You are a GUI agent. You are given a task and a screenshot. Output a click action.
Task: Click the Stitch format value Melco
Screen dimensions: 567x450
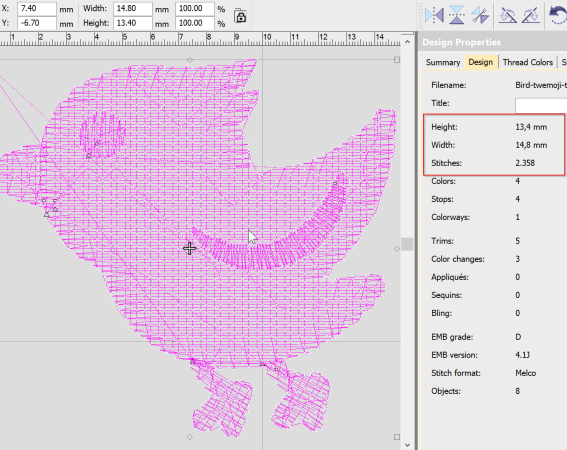coord(526,373)
